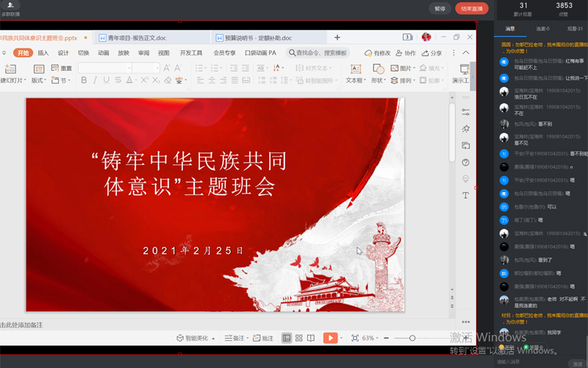588x368 pixels.
Task: Add a new document tab with plus
Action: (337, 38)
